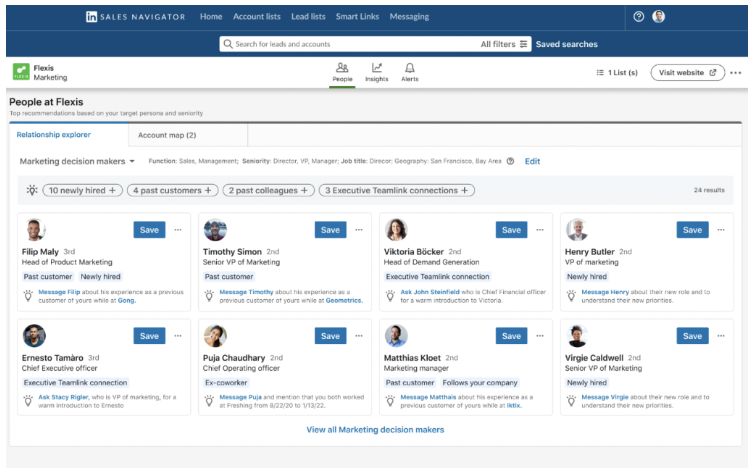Add the 2 past colleagues filter
755x474 pixels.
point(268,190)
